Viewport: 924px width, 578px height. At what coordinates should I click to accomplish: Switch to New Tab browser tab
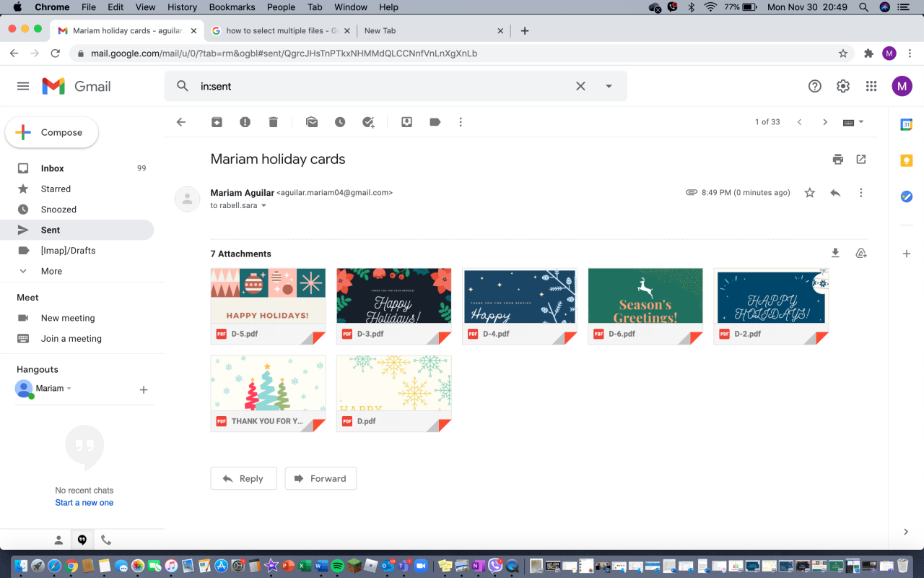pos(434,31)
